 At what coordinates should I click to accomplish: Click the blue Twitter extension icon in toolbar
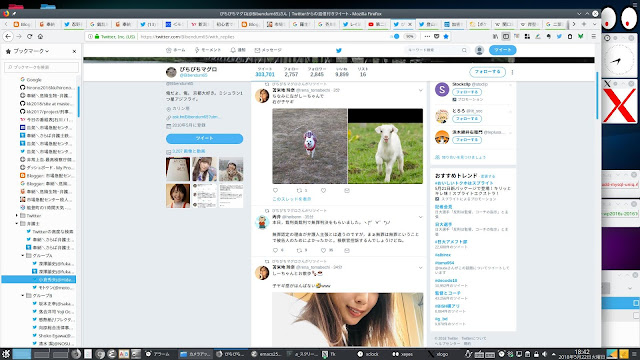click(x=559, y=36)
